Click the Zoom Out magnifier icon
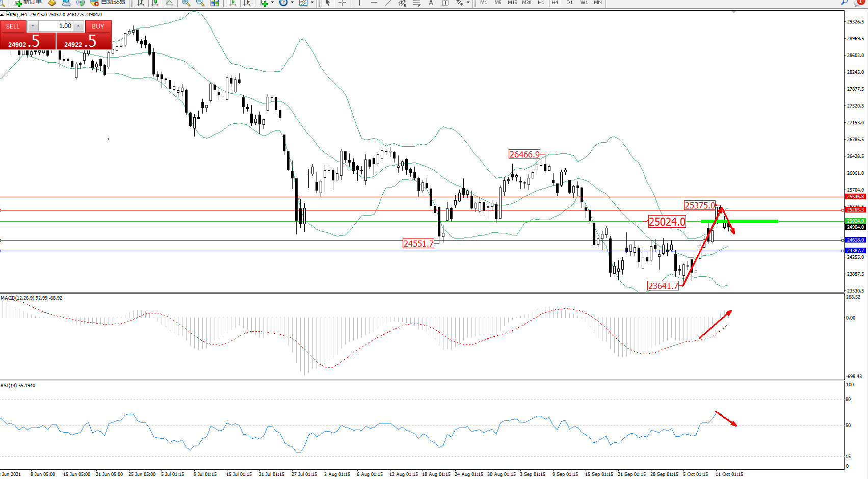The height and width of the screenshot is (479, 868). click(200, 3)
